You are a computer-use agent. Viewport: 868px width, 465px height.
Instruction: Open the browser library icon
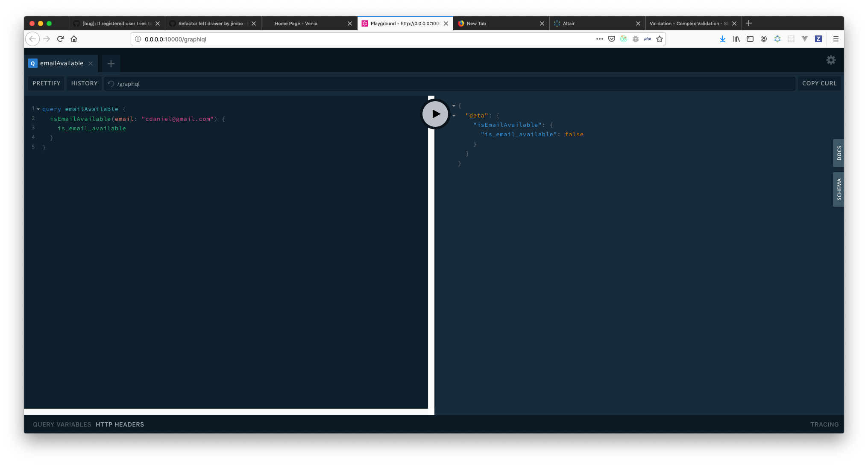736,39
